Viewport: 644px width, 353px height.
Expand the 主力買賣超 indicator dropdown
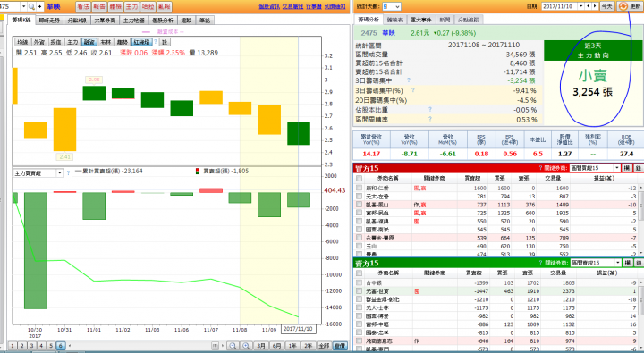pyautogui.click(x=59, y=173)
